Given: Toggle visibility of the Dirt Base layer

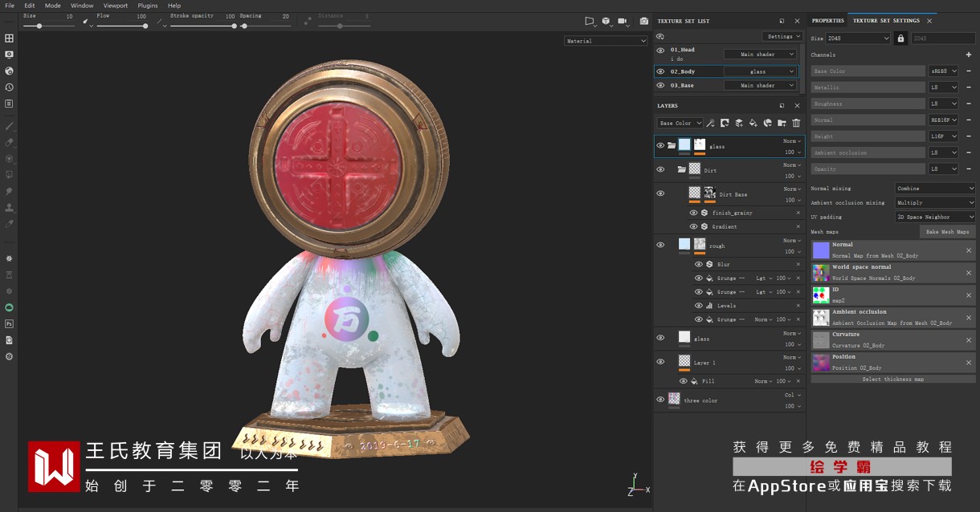Looking at the screenshot, I should coord(661,193).
